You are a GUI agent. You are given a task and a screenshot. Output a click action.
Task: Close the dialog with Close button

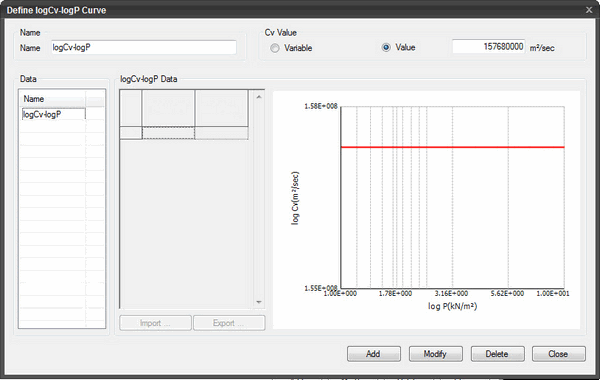coord(559,354)
